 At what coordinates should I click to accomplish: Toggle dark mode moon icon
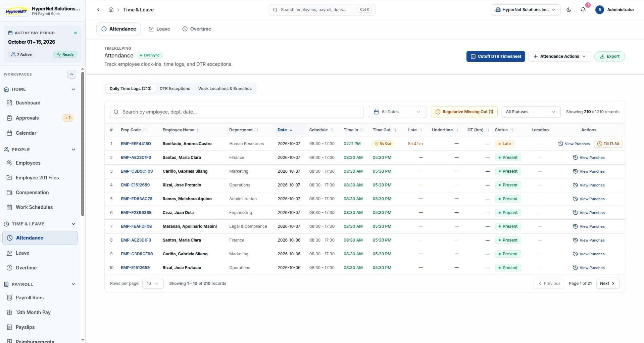[x=569, y=10]
